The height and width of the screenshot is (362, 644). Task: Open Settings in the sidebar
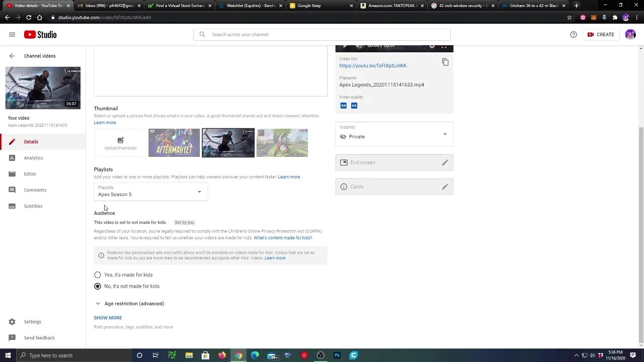coord(43,322)
